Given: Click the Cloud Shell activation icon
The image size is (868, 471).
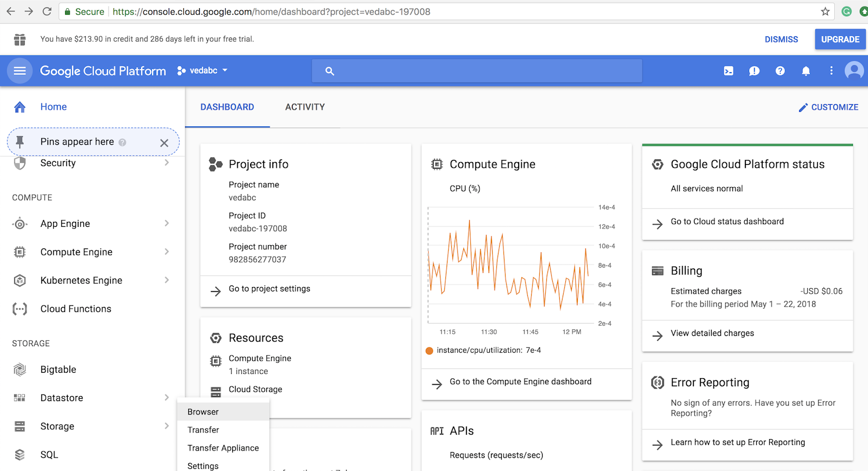Looking at the screenshot, I should (x=729, y=71).
